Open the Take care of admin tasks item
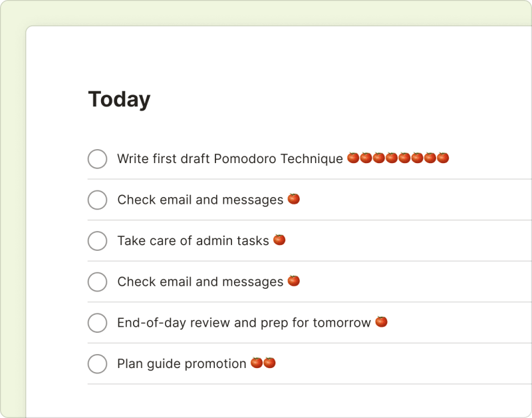 [193, 240]
